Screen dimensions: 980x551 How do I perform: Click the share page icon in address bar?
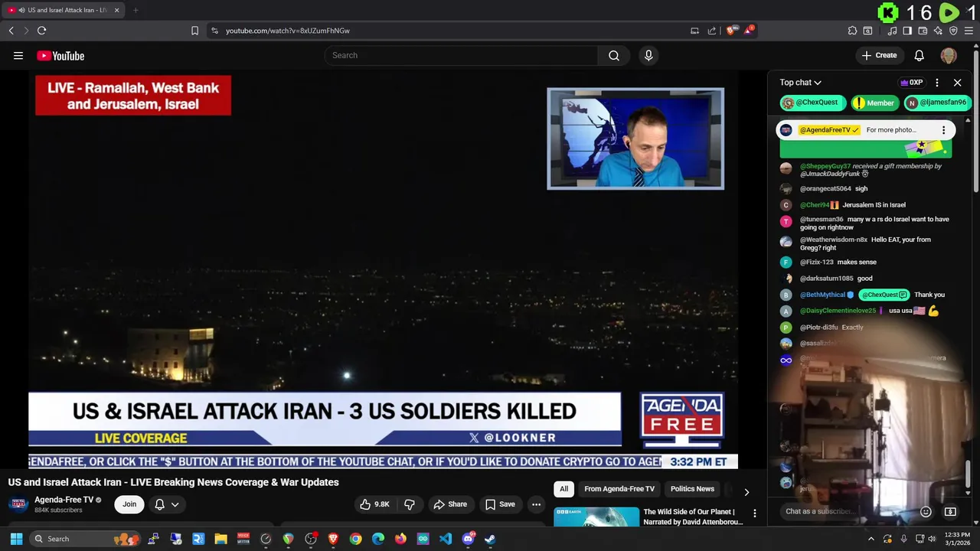click(711, 31)
